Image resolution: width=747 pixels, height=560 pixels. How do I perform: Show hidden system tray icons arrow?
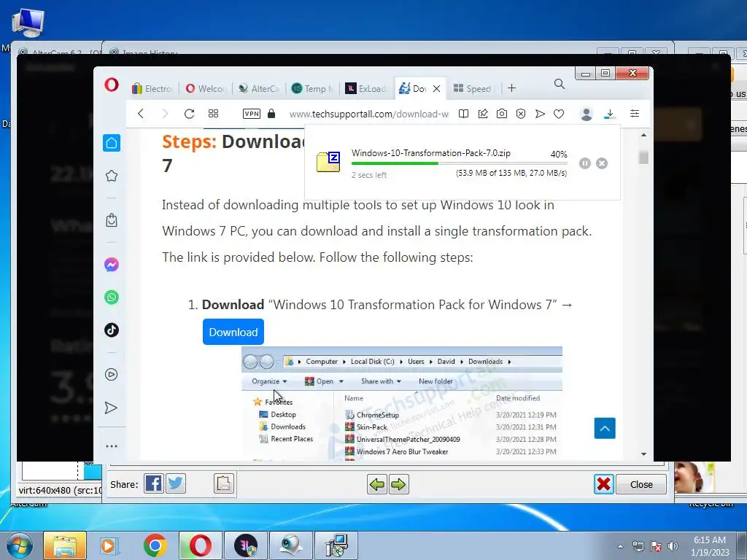point(620,546)
